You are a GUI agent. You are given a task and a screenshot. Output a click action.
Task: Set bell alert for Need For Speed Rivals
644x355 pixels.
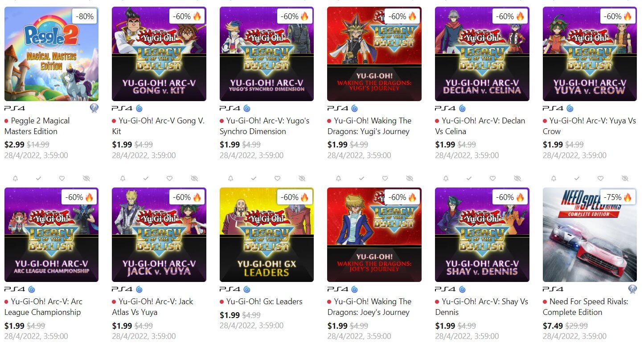coord(554,178)
